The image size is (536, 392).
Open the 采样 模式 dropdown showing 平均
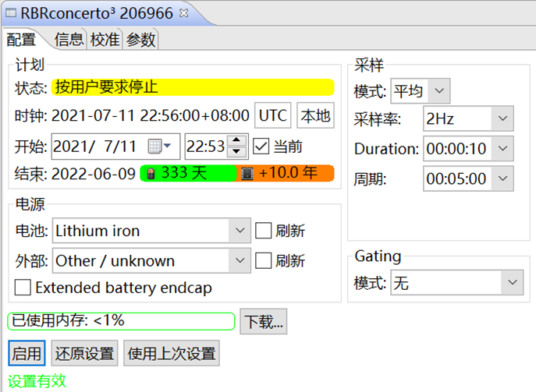pos(421,91)
